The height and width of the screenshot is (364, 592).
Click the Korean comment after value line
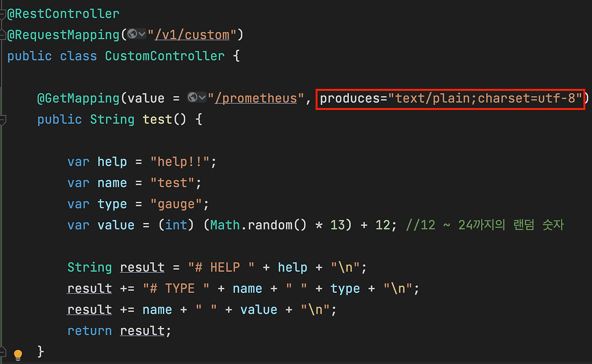click(485, 225)
